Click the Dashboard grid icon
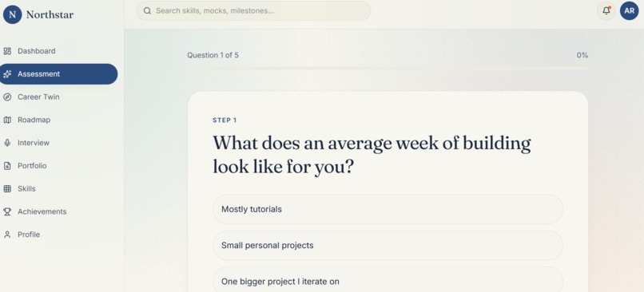This screenshot has width=644, height=292. click(x=7, y=51)
